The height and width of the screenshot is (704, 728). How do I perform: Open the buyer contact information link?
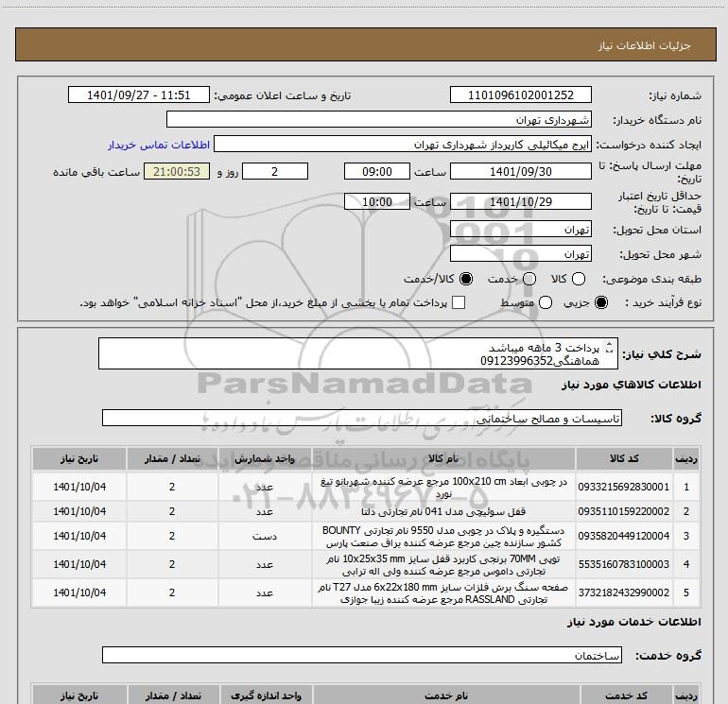click(x=159, y=145)
